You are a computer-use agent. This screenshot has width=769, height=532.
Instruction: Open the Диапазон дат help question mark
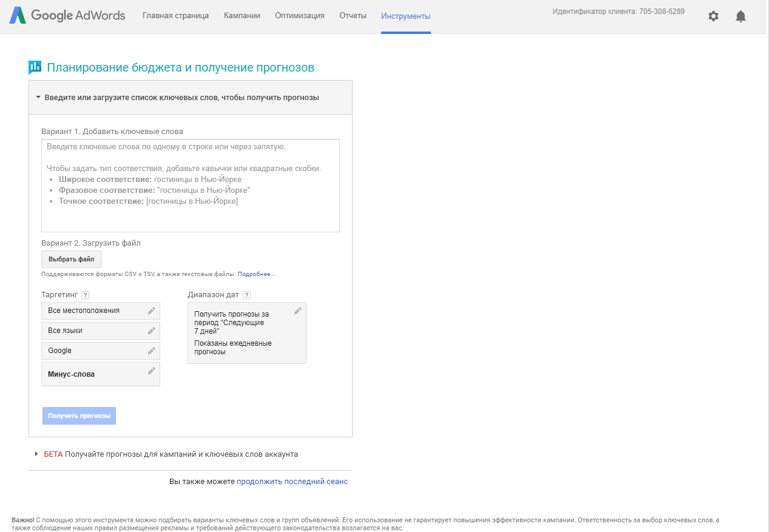pos(246,295)
